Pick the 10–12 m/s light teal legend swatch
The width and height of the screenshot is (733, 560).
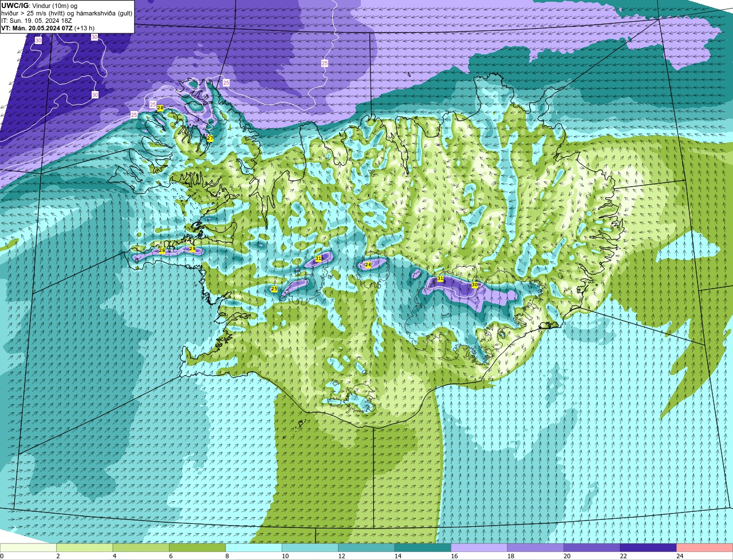click(x=310, y=547)
